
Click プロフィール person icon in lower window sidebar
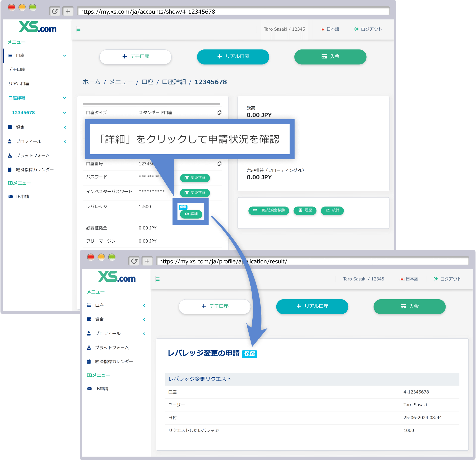pyautogui.click(x=89, y=333)
